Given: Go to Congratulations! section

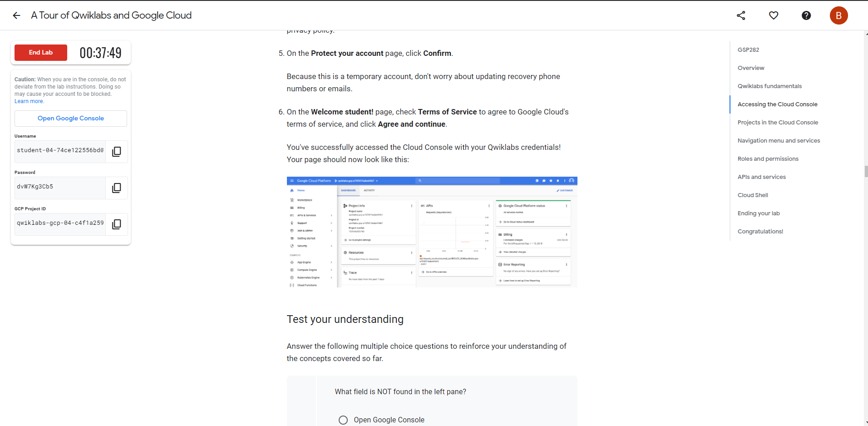Looking at the screenshot, I should pyautogui.click(x=760, y=232).
